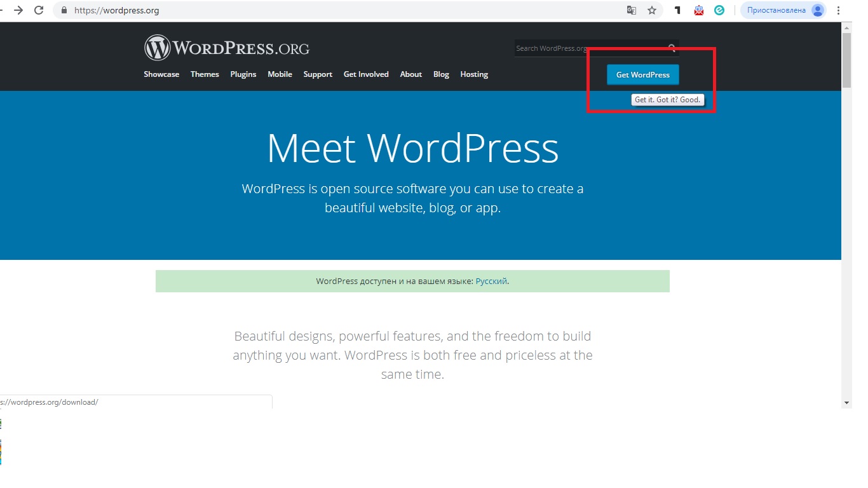
Task: Click the browser forward arrow
Action: click(18, 10)
